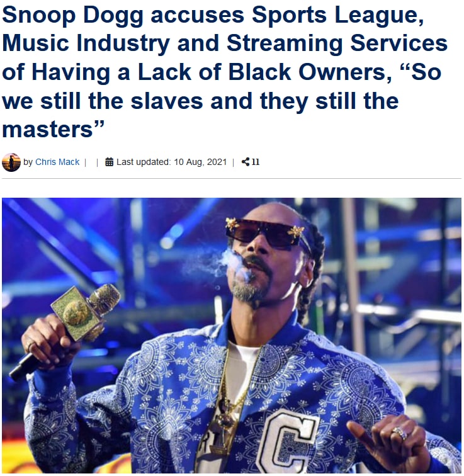Click the horizontal divider under the byline
This screenshot has width=464, height=476.
coord(232,179)
